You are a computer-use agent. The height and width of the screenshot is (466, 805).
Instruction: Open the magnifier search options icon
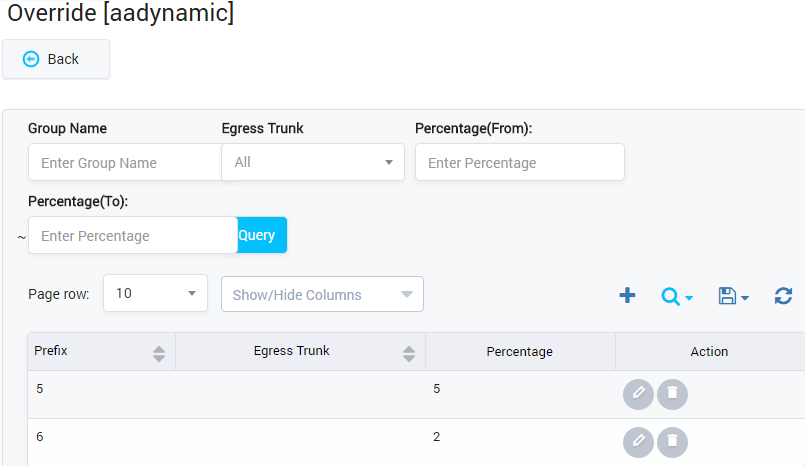tap(676, 296)
